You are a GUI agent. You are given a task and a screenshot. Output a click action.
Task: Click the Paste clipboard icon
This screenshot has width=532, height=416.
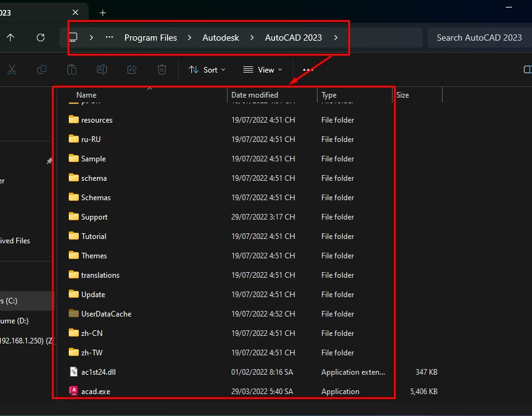pyautogui.click(x=72, y=69)
